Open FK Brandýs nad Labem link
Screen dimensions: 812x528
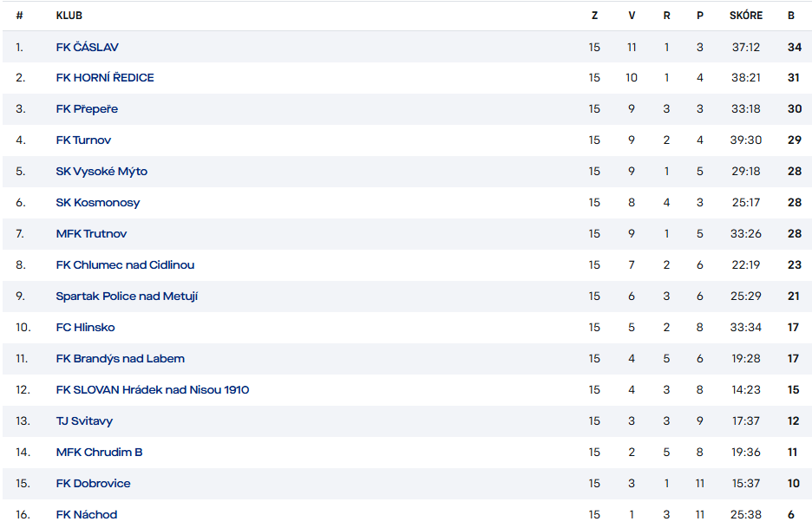120,359
